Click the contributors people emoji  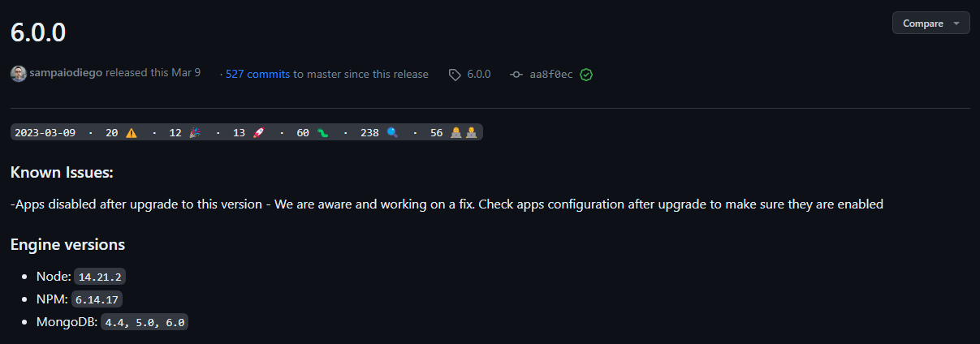pos(464,133)
